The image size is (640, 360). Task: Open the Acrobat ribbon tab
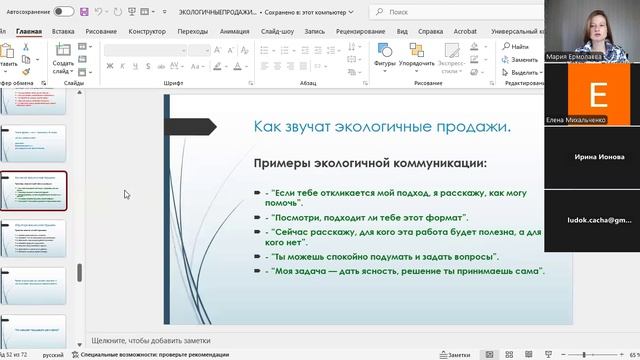click(465, 31)
